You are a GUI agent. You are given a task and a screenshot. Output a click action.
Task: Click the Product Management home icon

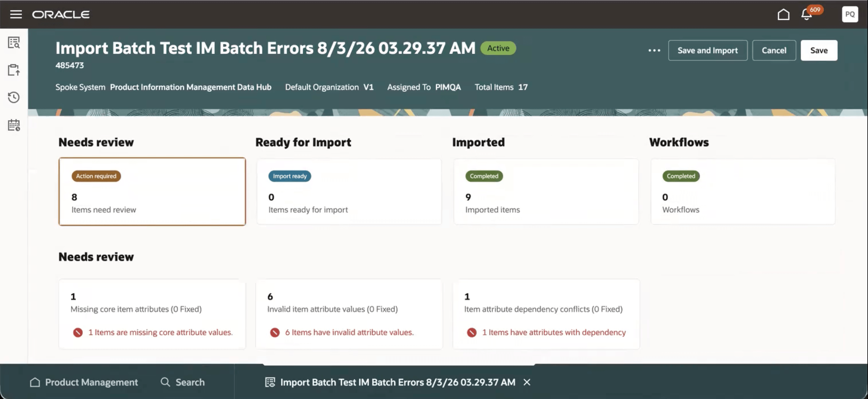[x=35, y=382]
